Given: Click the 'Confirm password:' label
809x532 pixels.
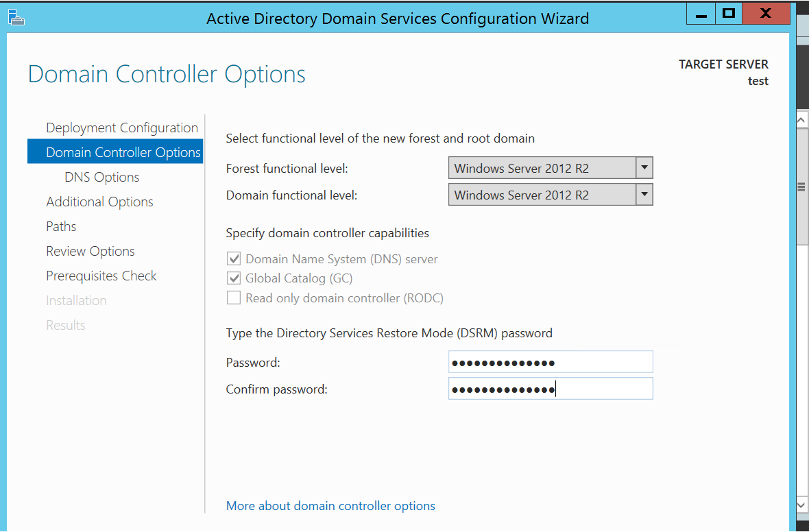Looking at the screenshot, I should (x=276, y=389).
